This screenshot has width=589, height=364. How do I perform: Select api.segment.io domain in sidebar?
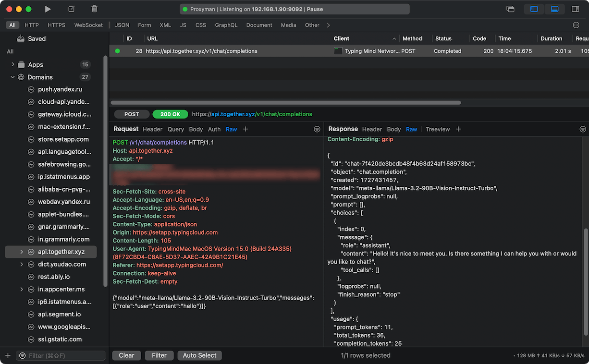(x=60, y=314)
